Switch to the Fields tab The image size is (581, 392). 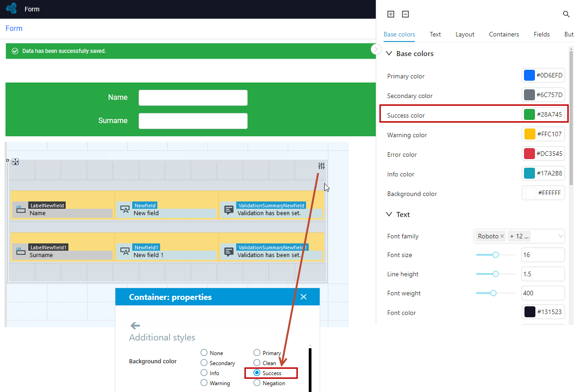(x=542, y=34)
